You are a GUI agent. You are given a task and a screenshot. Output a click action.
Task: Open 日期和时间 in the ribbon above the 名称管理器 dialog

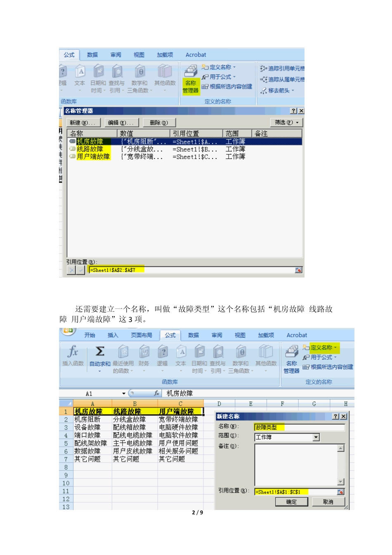point(98,78)
